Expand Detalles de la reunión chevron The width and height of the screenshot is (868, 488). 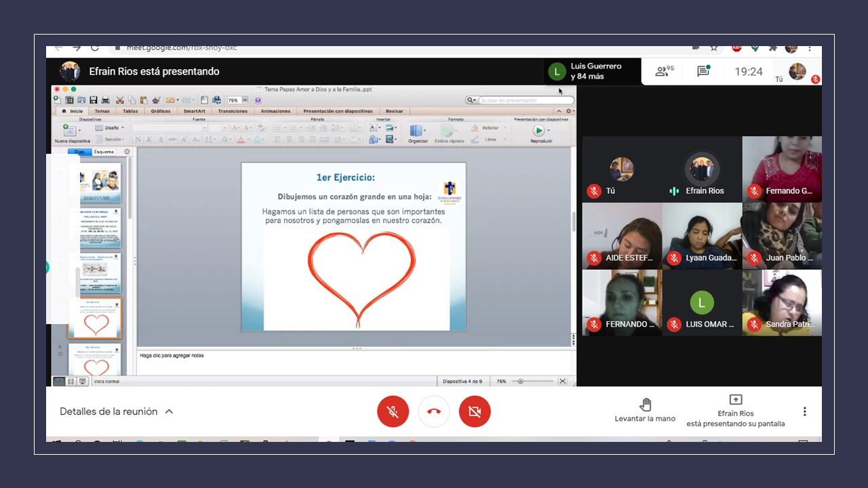click(x=170, y=411)
